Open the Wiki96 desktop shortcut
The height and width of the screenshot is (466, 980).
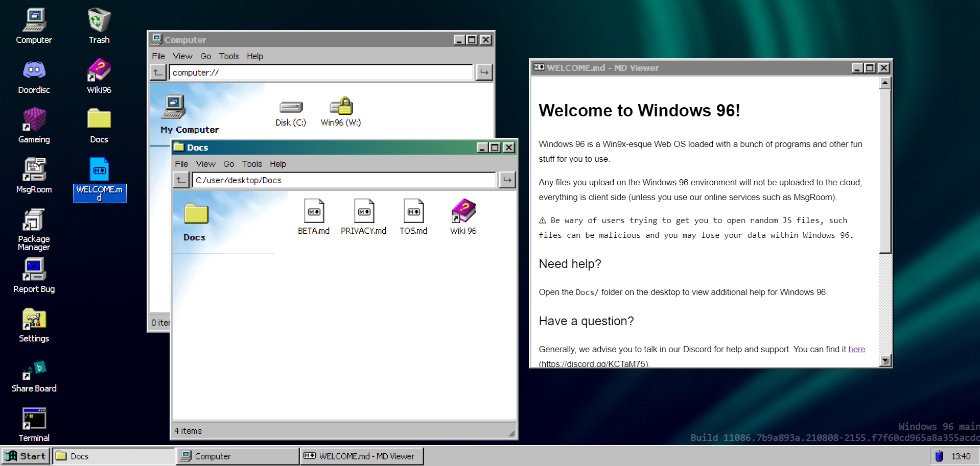coord(99,76)
